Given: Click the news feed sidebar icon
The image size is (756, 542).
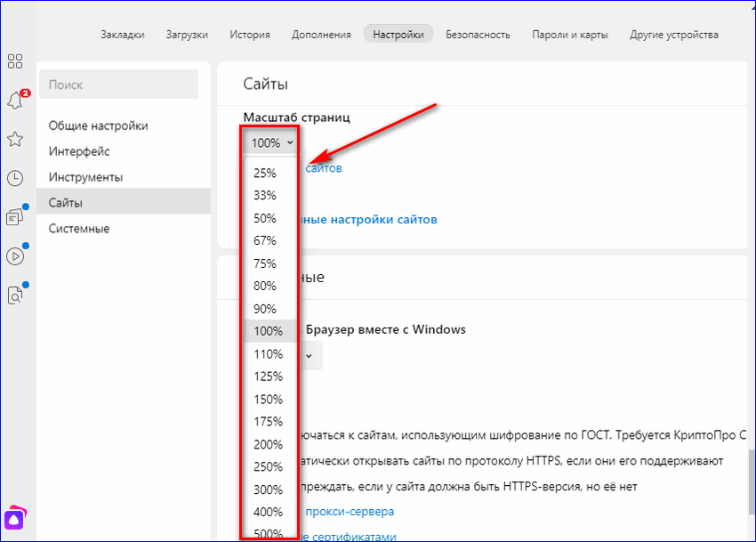Looking at the screenshot, I should tap(15, 216).
